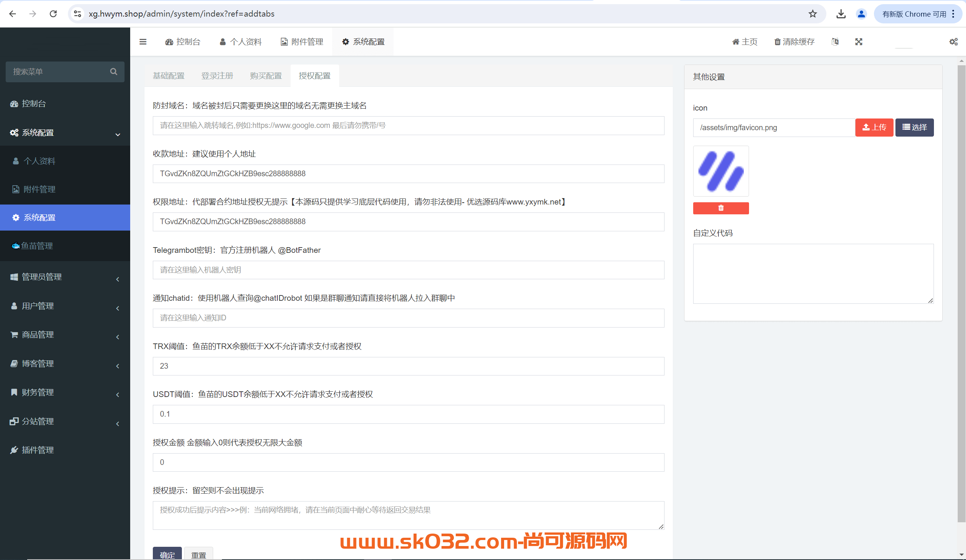The height and width of the screenshot is (560, 966).
Task: Focus the 权限地址 address input
Action: [x=409, y=222]
